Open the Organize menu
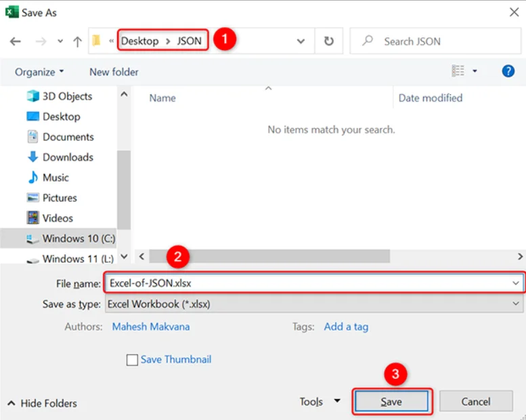This screenshot has width=526, height=420. click(39, 72)
